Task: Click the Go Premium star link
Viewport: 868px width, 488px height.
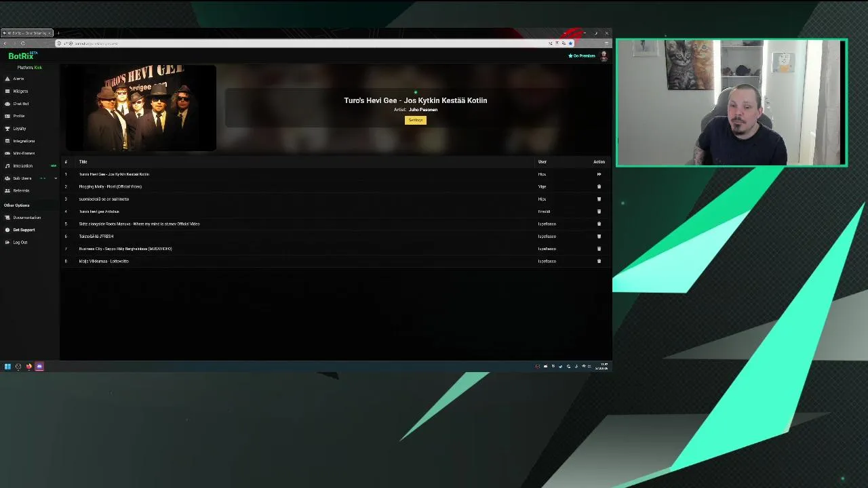Action: click(582, 56)
